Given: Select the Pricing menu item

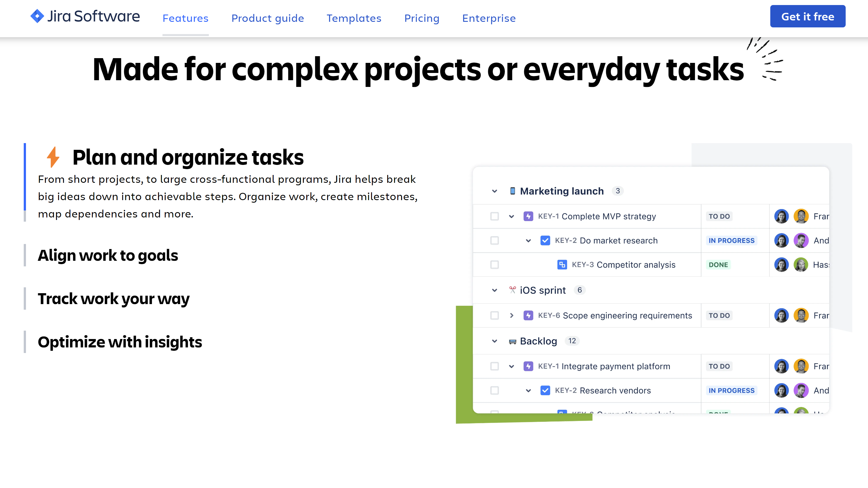Looking at the screenshot, I should (x=422, y=18).
